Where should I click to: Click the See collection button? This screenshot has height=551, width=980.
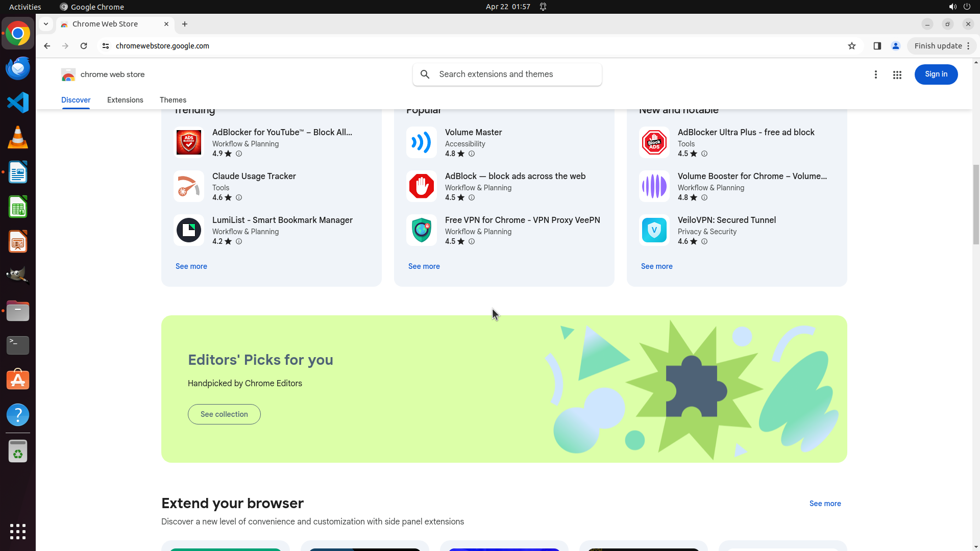point(224,414)
